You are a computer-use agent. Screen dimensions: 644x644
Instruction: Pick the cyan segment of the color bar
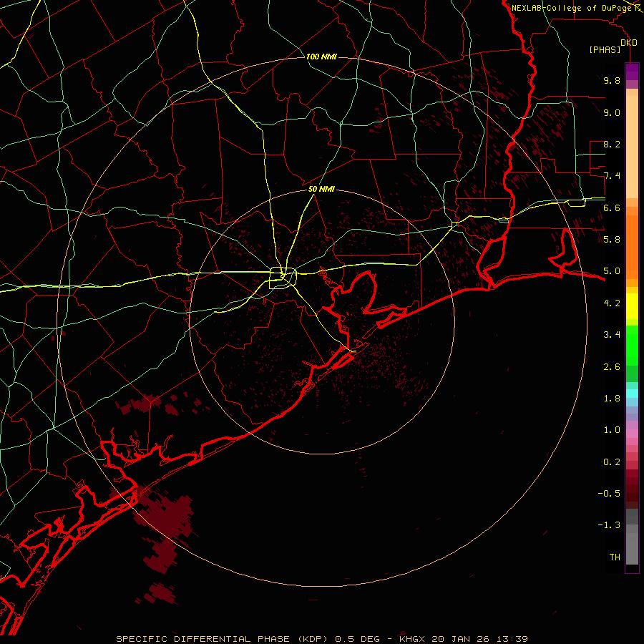coord(632,394)
